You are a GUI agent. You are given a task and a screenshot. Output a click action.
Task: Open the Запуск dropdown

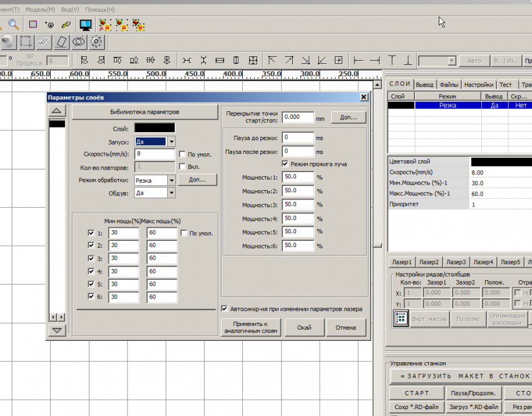coord(171,141)
